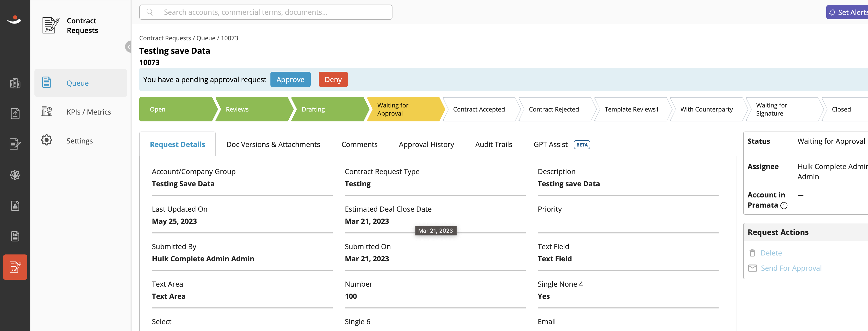Collapse the Contract Requests side panel
Screen dimensions: 868x331
point(128,47)
